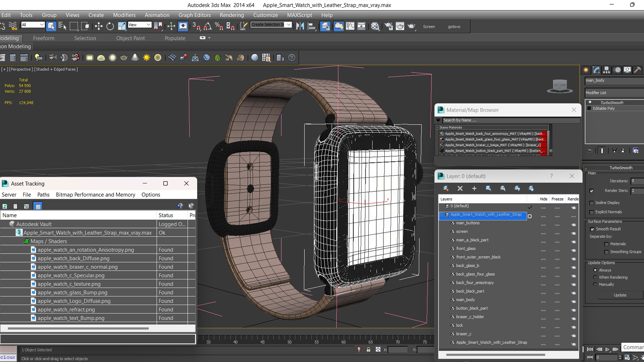Click Hide column header in Layer dialog
The width and height of the screenshot is (644, 362).
pos(543,199)
